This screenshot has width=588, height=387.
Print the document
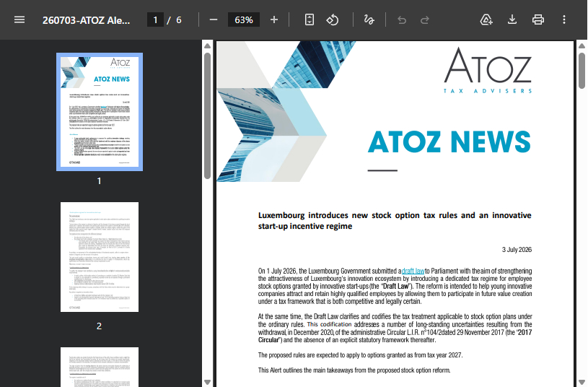[538, 19]
